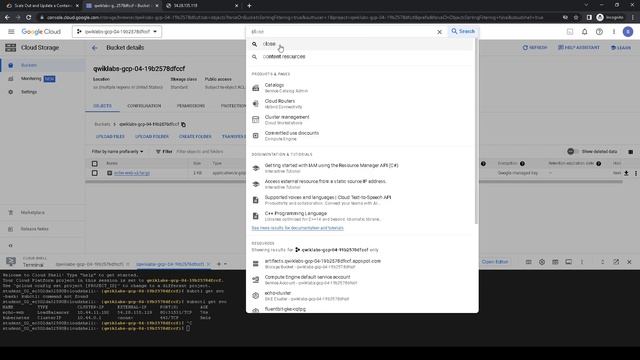Open Release Notes in the sidebar
640x360 pixels.
click(43, 229)
